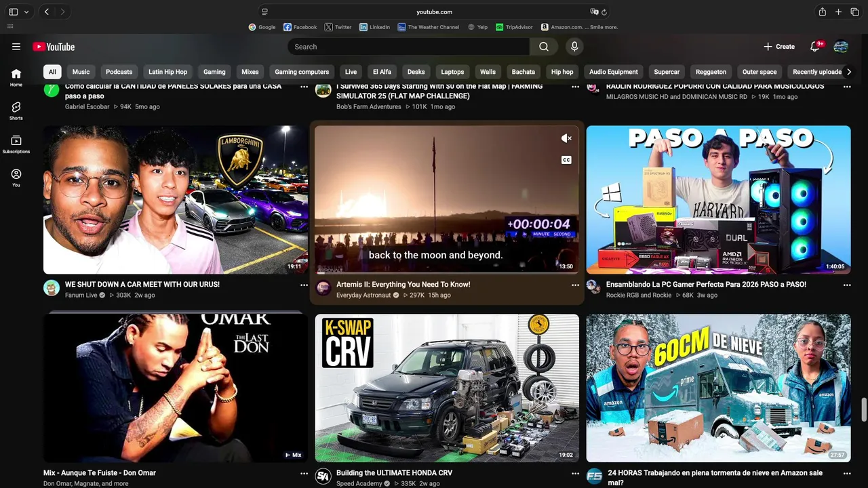The width and height of the screenshot is (868, 488).
Task: Expand the Safari sidebar dropdown arrow
Action: (x=26, y=12)
